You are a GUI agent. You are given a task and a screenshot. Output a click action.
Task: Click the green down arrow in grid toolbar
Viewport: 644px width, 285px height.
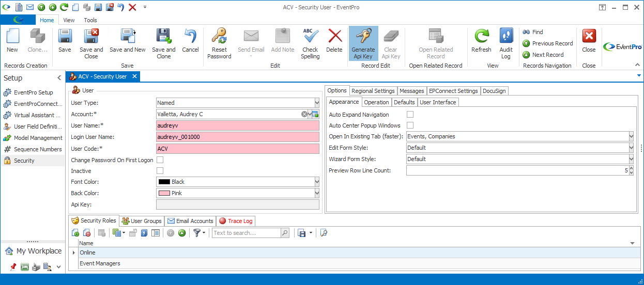[182, 233]
